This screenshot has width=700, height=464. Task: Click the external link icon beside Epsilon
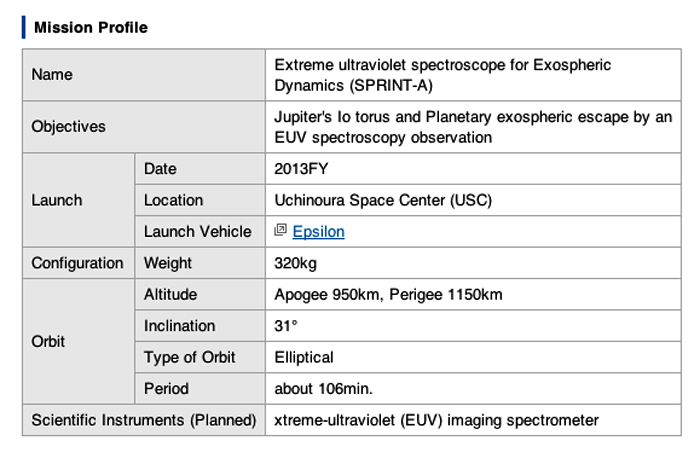pyautogui.click(x=280, y=230)
